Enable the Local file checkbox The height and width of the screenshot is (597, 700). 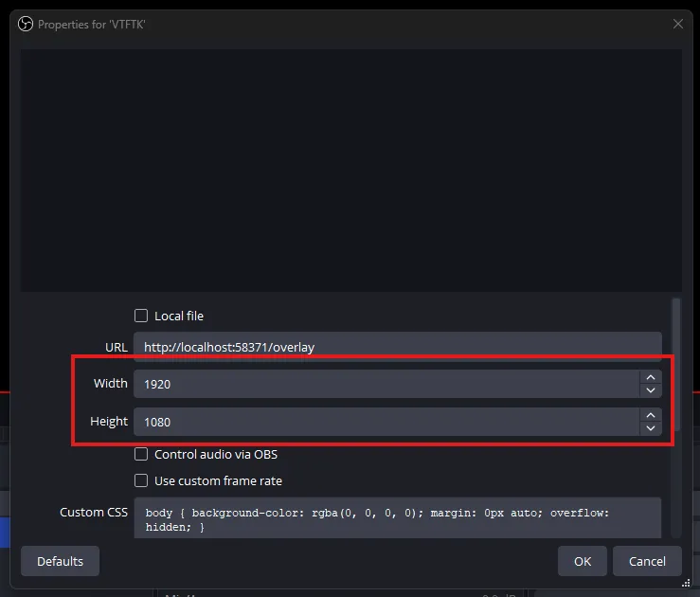(x=141, y=316)
